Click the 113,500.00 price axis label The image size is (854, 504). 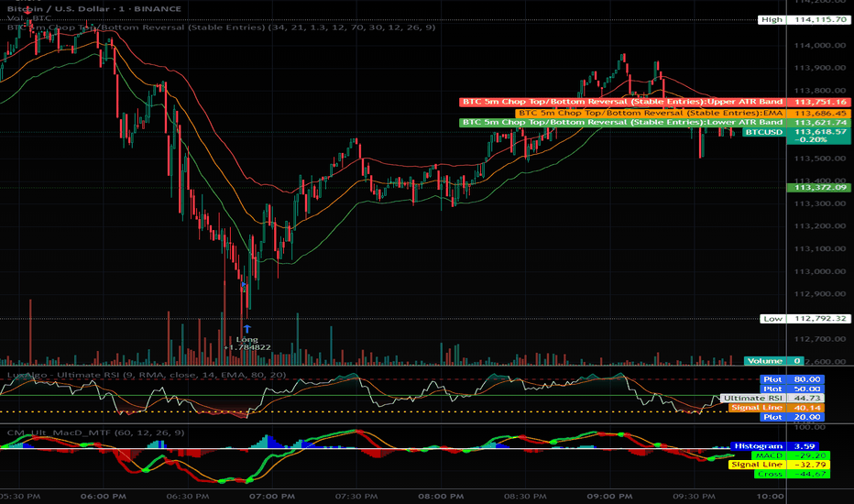820,159
